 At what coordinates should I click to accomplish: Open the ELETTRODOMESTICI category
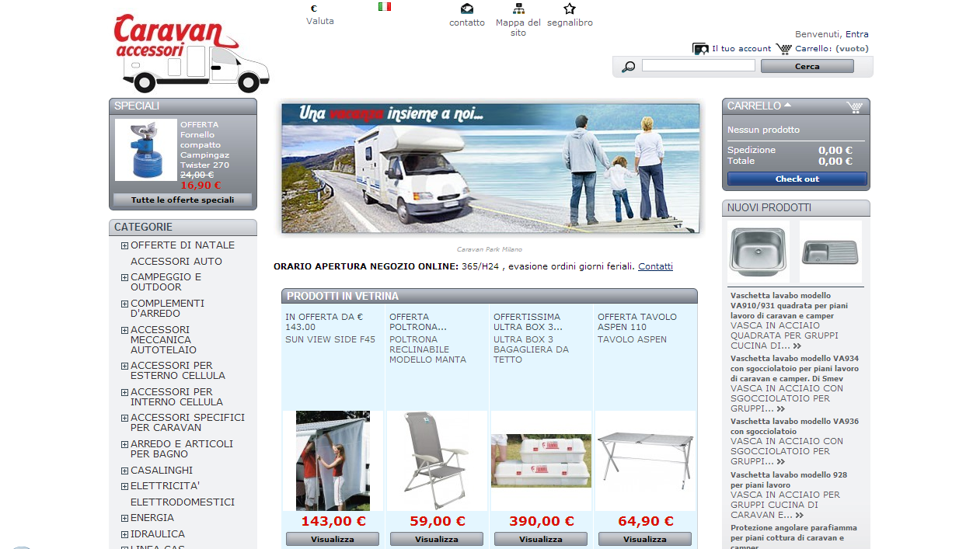(x=183, y=502)
